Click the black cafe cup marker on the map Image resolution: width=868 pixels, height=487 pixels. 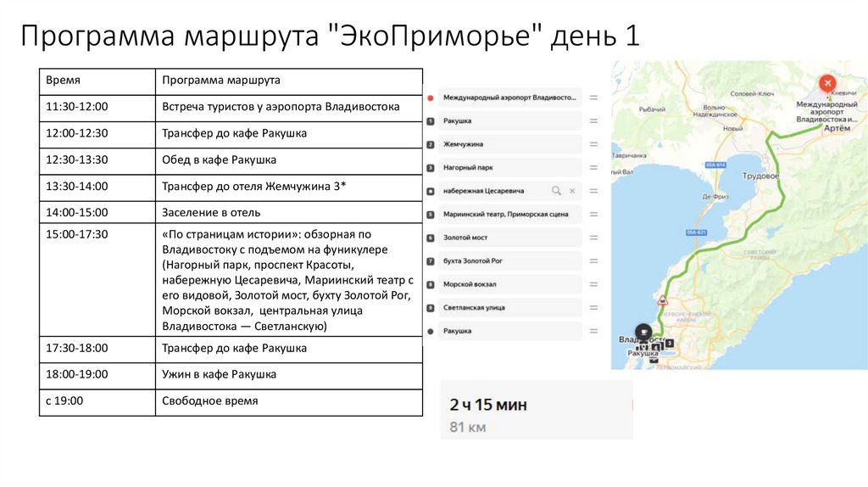643,332
